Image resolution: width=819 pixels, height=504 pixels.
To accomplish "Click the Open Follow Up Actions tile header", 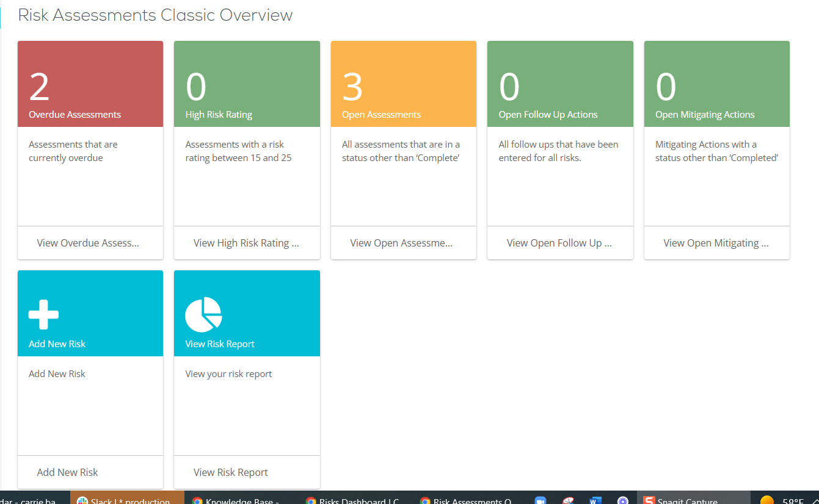I will [560, 84].
